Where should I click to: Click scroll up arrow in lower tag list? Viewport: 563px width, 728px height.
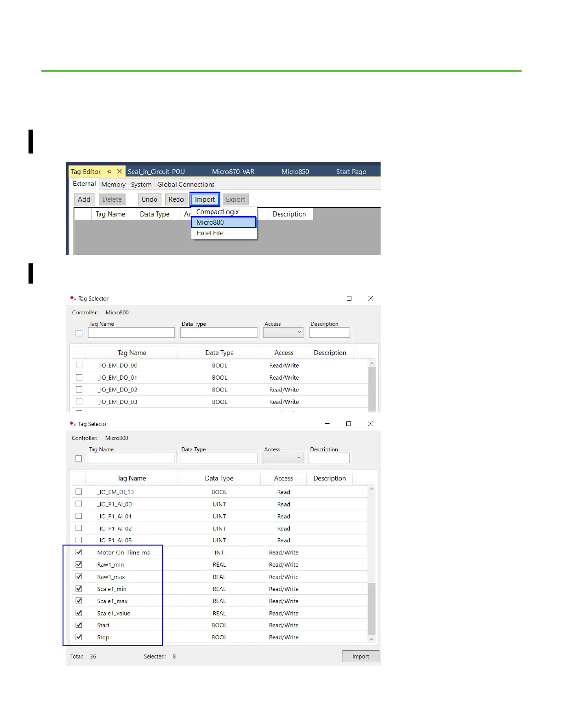(x=372, y=489)
